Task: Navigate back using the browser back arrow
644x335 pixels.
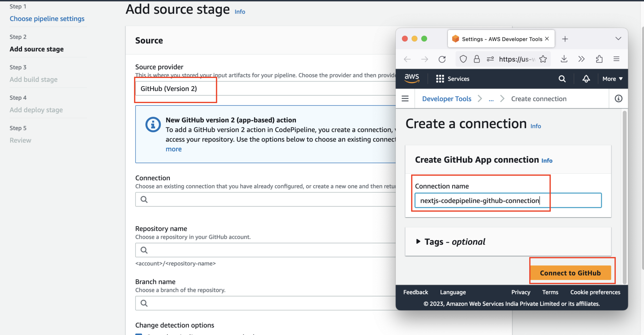Action: click(x=407, y=59)
